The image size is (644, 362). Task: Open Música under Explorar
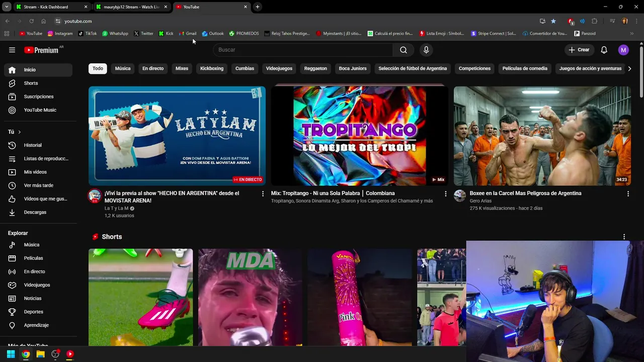point(38,245)
